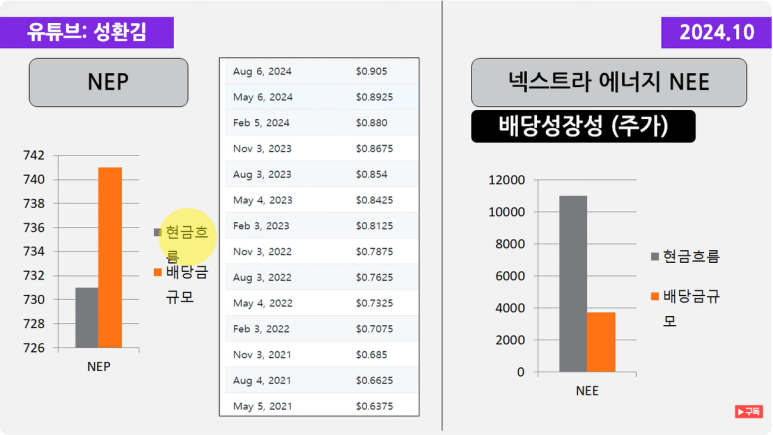
Task: Click the Feb 5, 2024 date cell
Action: (x=261, y=123)
